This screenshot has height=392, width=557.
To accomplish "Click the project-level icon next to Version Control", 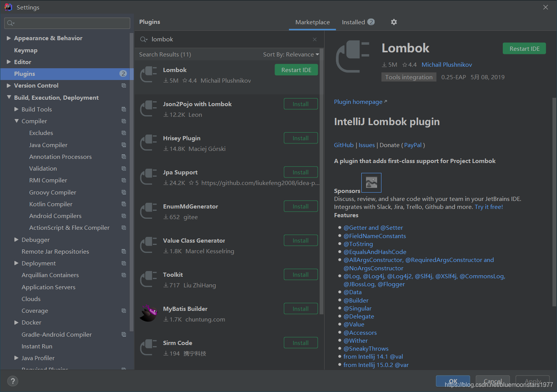I will tap(124, 86).
